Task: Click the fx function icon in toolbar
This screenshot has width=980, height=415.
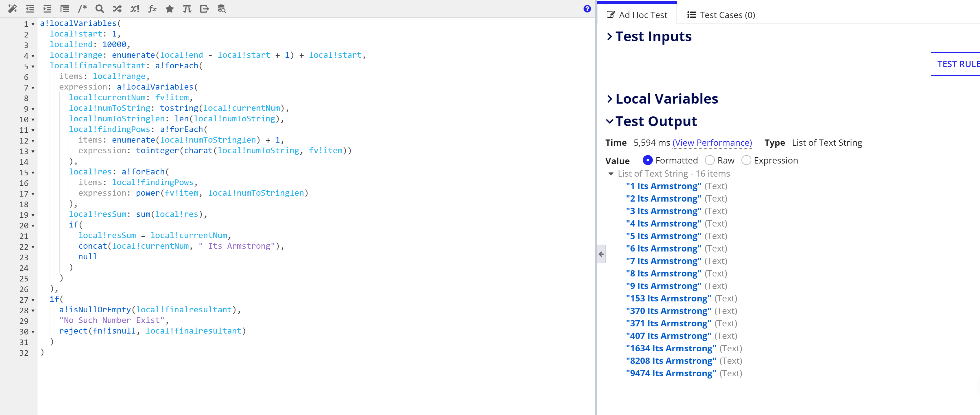Action: point(152,9)
